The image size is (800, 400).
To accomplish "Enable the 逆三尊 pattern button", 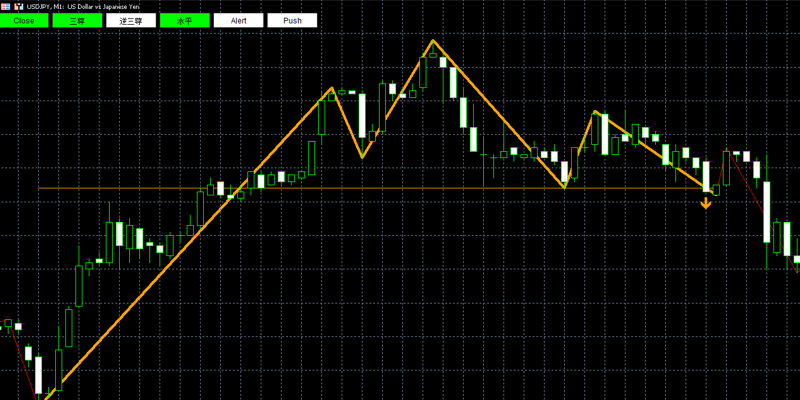I will click(x=131, y=20).
